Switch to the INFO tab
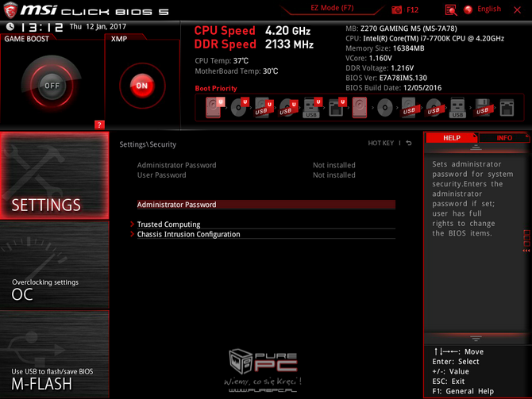Image resolution: width=532 pixels, height=399 pixels. pos(504,138)
